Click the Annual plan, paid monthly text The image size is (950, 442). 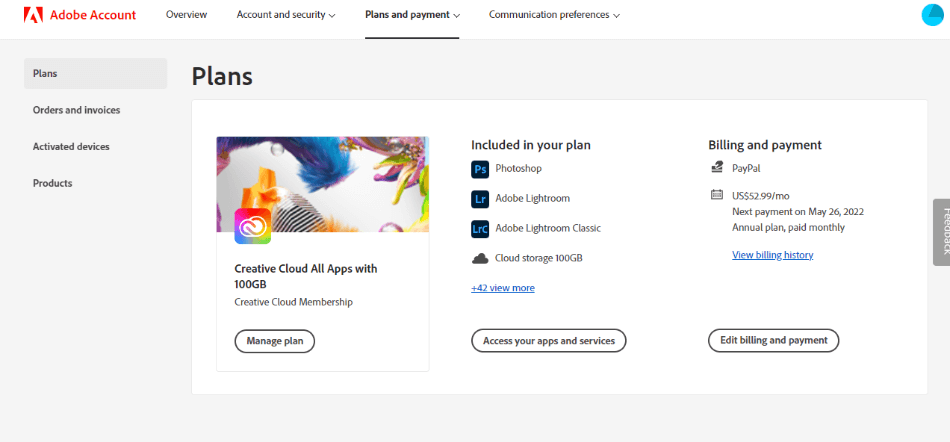click(x=788, y=228)
